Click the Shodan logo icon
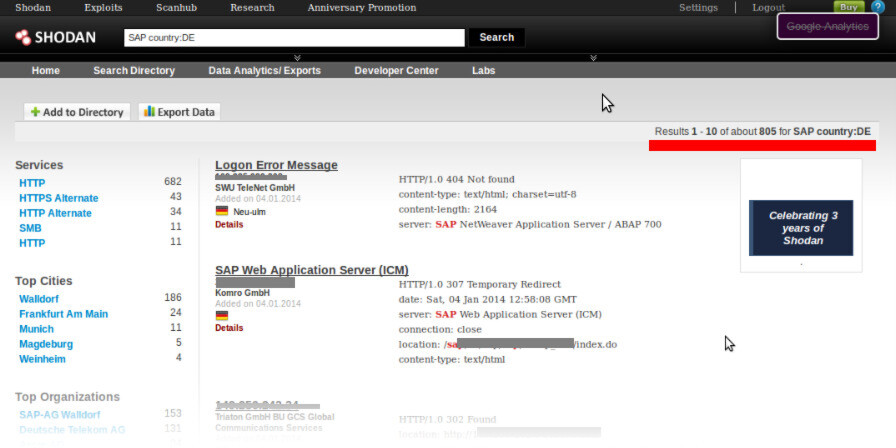896x448 pixels. (x=23, y=37)
